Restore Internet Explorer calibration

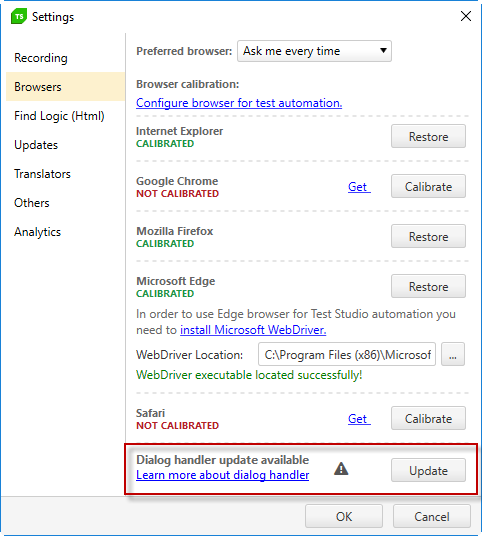(x=428, y=136)
